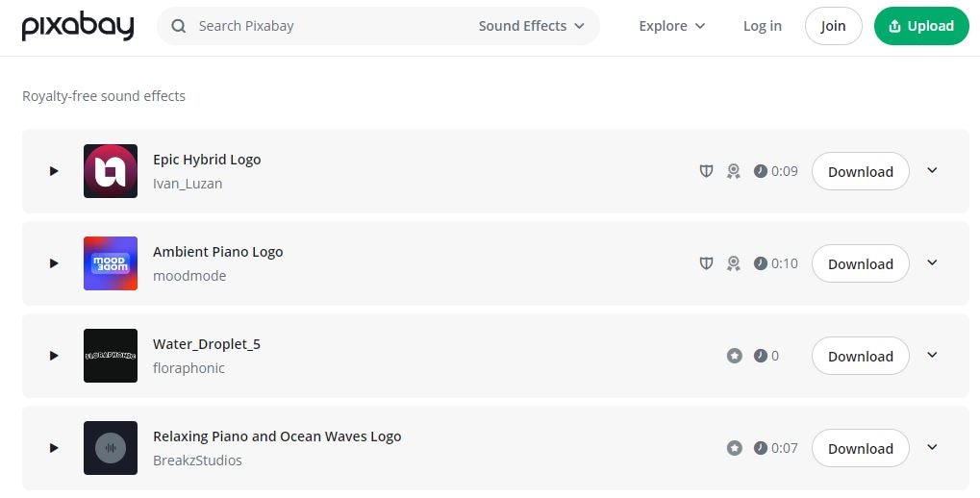Play Ambient Piano Logo track
Image resolution: width=980 pixels, height=498 pixels.
pos(54,263)
